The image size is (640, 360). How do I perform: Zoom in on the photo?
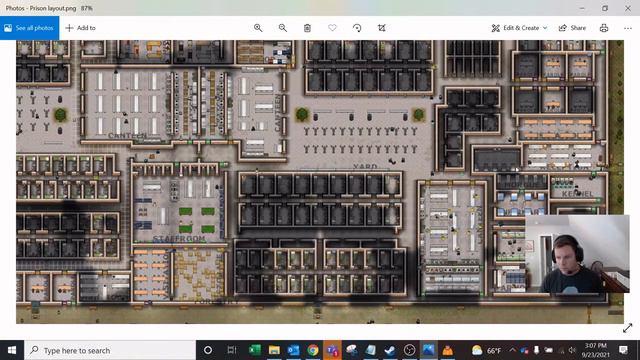click(x=258, y=28)
